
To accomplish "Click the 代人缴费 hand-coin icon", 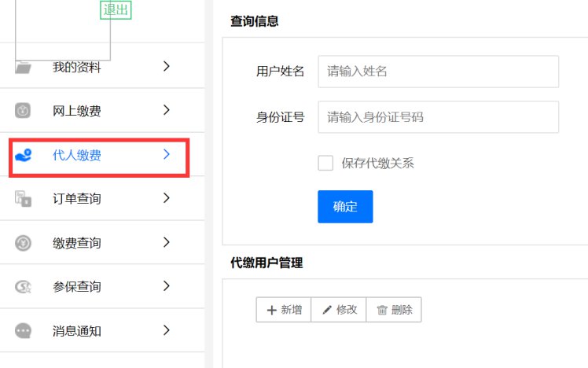I will [24, 155].
